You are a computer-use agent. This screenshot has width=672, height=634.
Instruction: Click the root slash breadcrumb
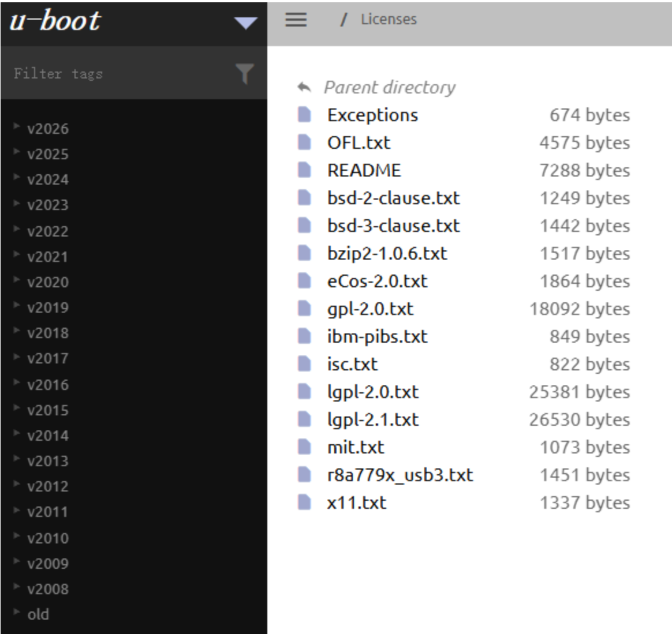[x=344, y=19]
